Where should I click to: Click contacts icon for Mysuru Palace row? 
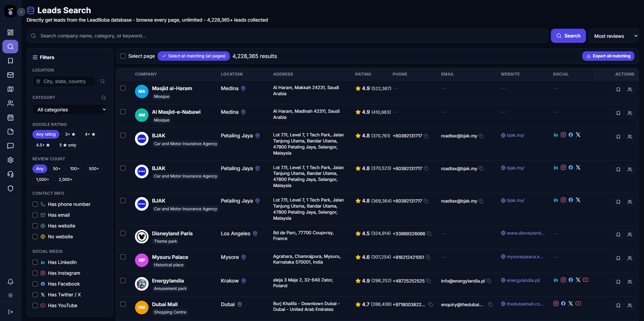(629, 258)
